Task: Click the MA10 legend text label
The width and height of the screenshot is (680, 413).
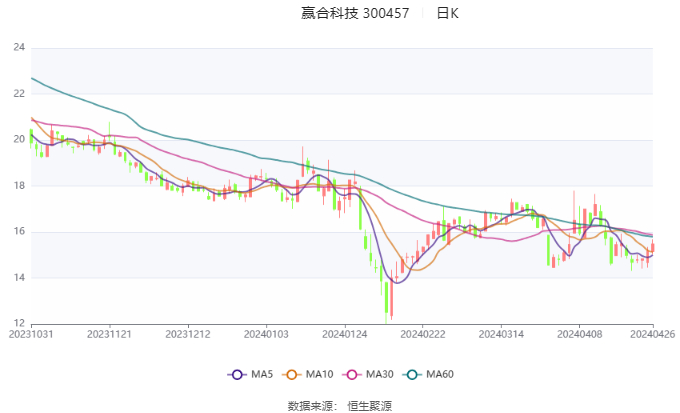Action: [320, 374]
